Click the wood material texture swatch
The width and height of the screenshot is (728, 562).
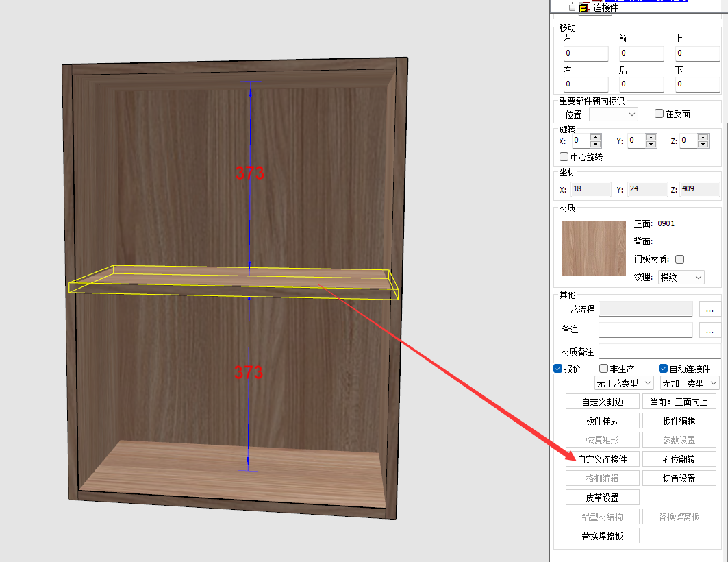pyautogui.click(x=594, y=249)
